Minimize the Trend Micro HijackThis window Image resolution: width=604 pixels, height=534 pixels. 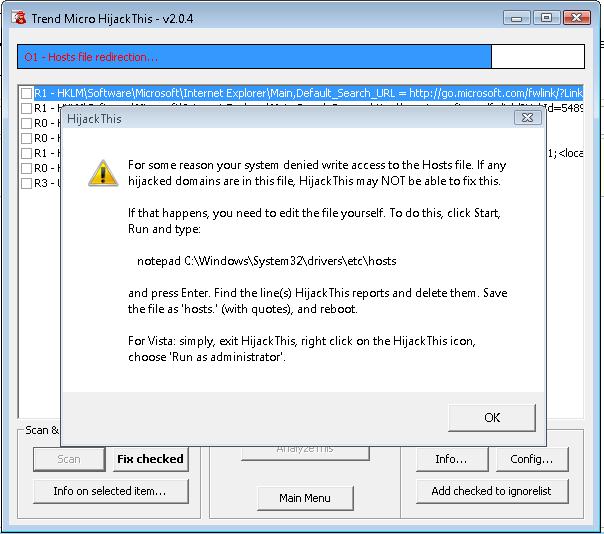click(x=517, y=18)
